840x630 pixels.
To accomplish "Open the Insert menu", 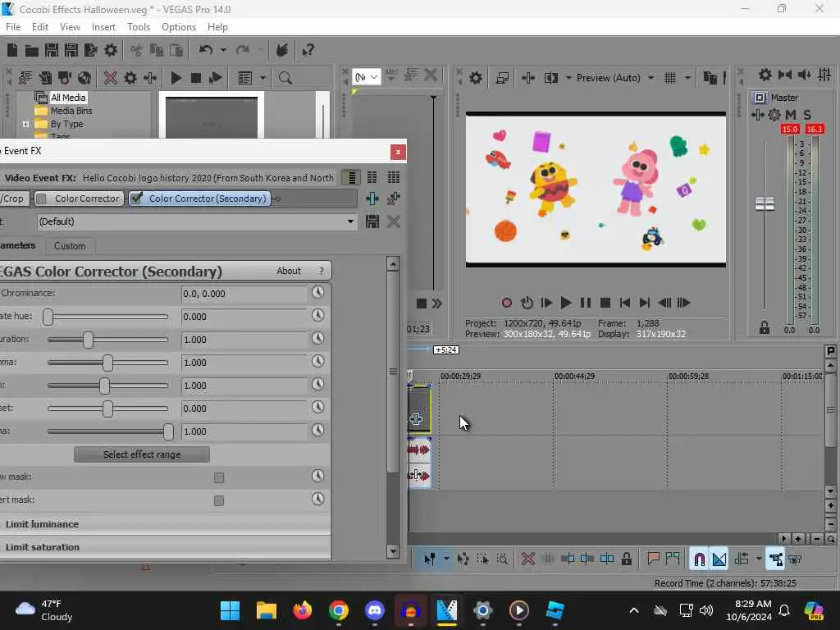I will [x=103, y=27].
